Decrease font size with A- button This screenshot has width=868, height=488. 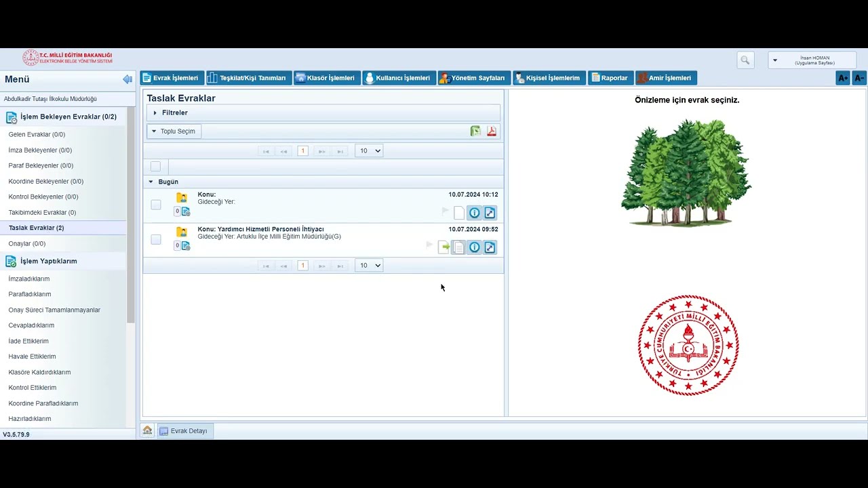tap(859, 78)
